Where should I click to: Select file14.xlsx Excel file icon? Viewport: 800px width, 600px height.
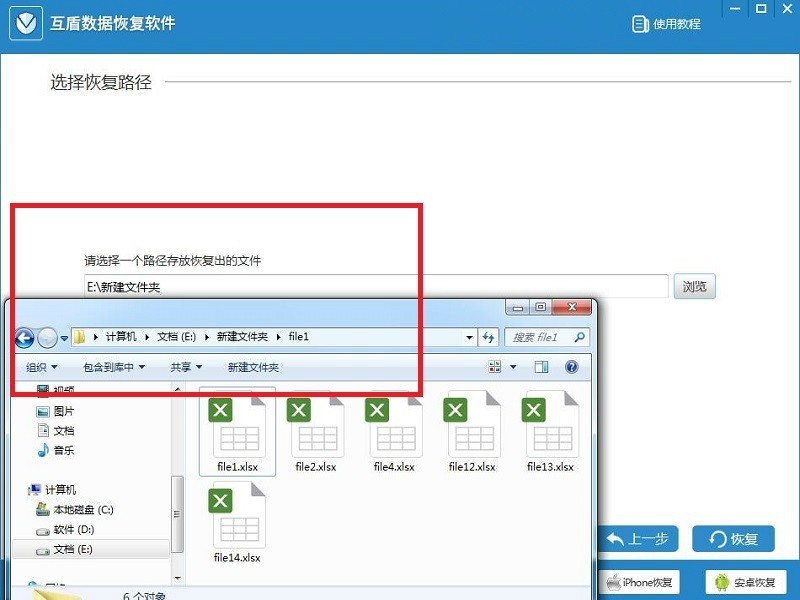point(237,522)
